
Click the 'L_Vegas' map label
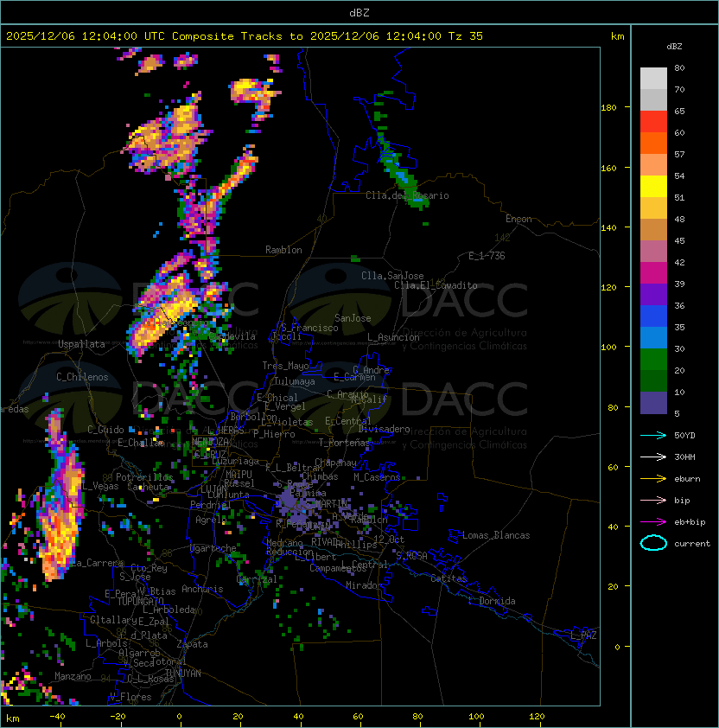[x=99, y=486]
